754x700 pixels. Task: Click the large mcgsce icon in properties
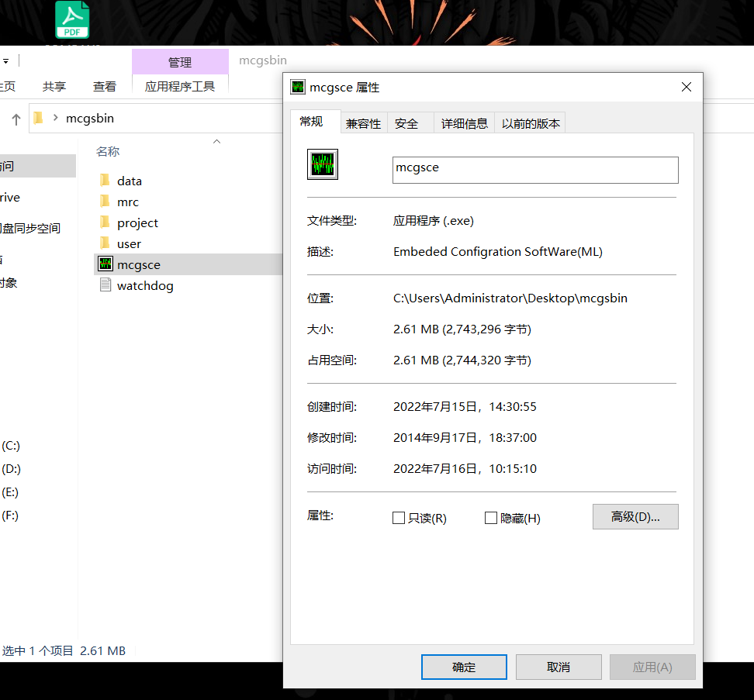point(323,164)
